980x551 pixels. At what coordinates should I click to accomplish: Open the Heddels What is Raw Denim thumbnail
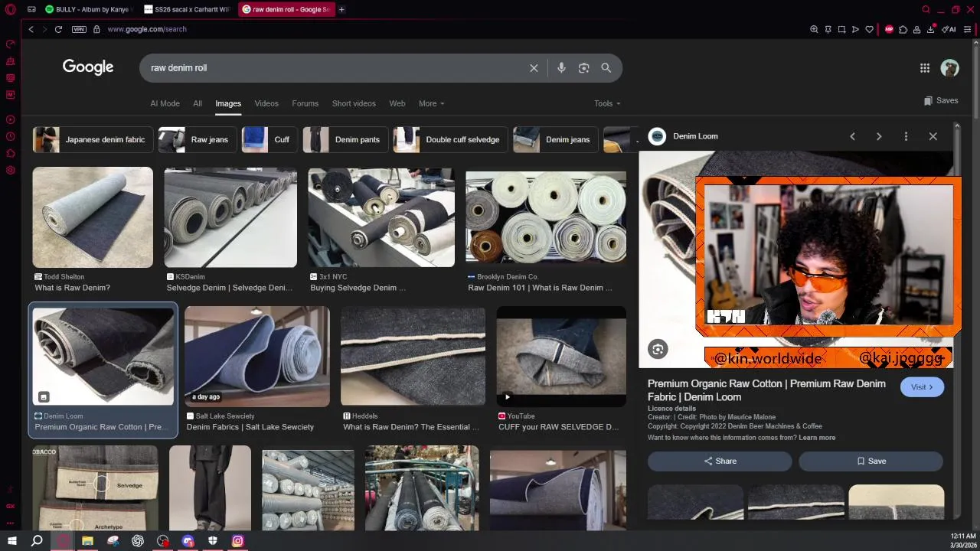coord(413,357)
